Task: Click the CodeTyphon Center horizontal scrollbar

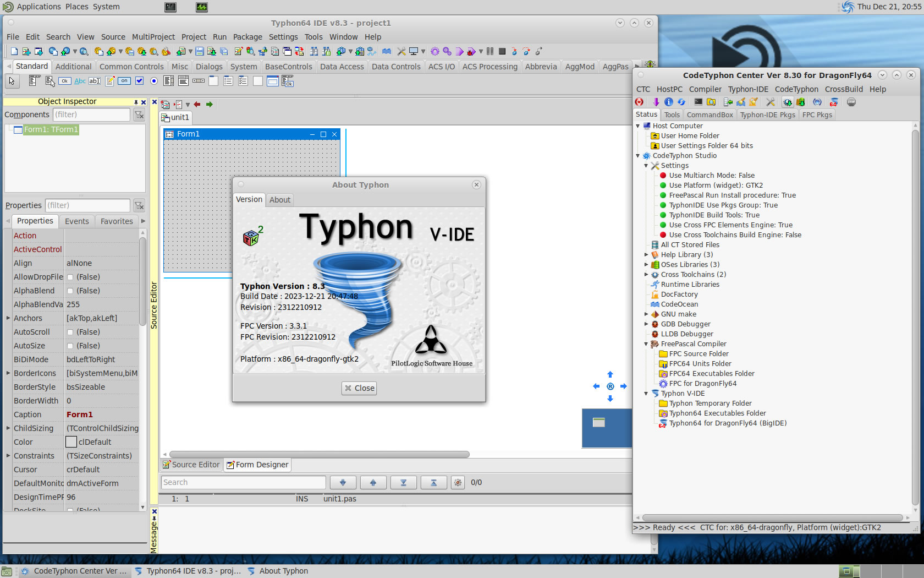Action: (x=773, y=518)
